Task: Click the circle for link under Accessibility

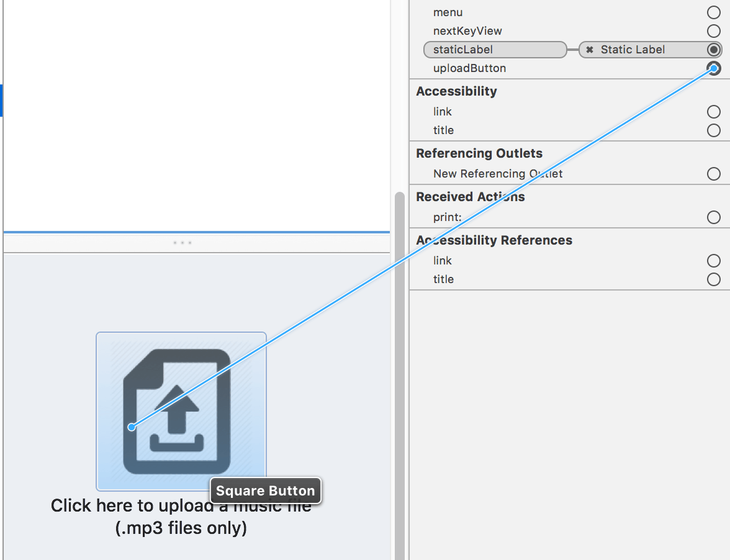Action: (714, 112)
